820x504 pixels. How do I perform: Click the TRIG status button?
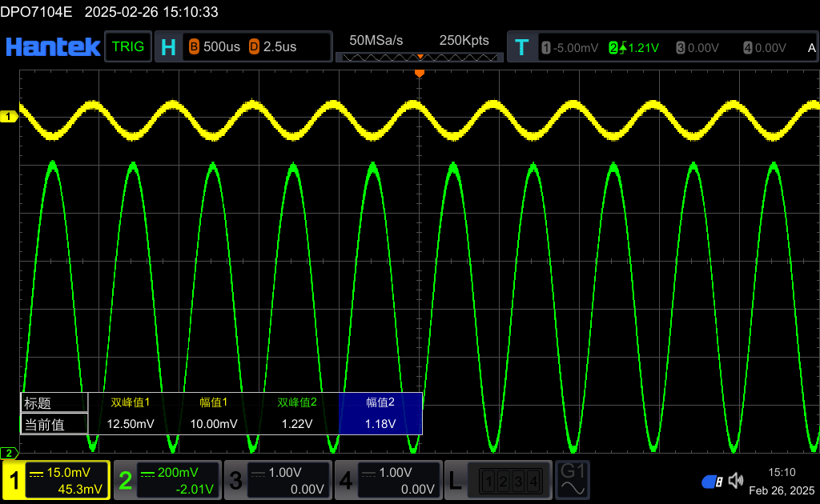(x=128, y=46)
